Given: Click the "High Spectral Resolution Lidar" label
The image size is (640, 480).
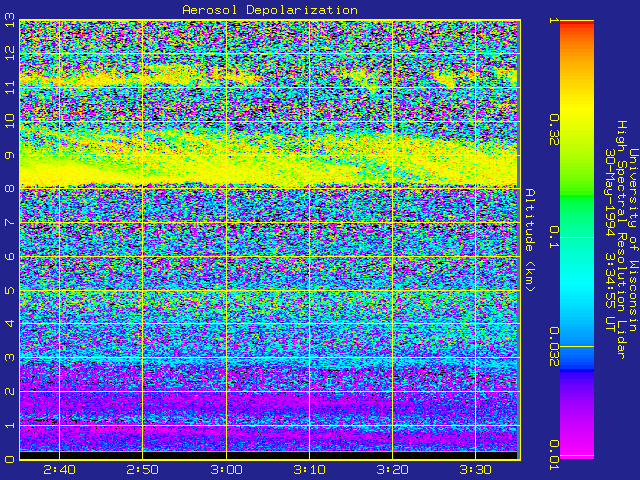Looking at the screenshot, I should [x=621, y=240].
